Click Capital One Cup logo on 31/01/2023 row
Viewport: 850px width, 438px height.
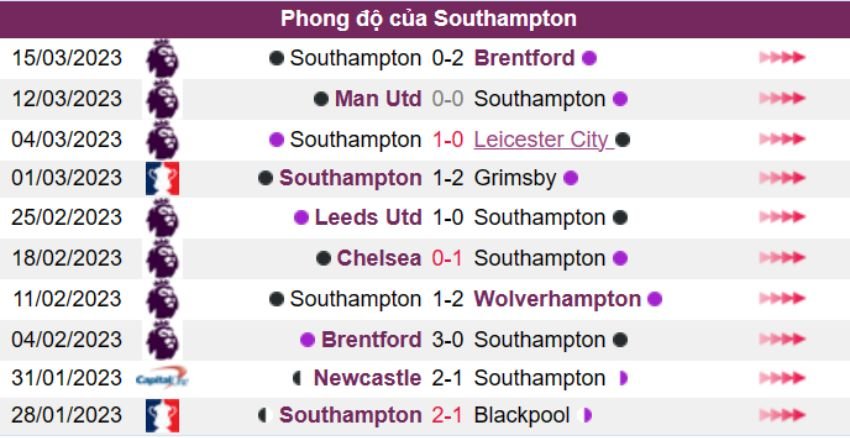click(x=162, y=378)
